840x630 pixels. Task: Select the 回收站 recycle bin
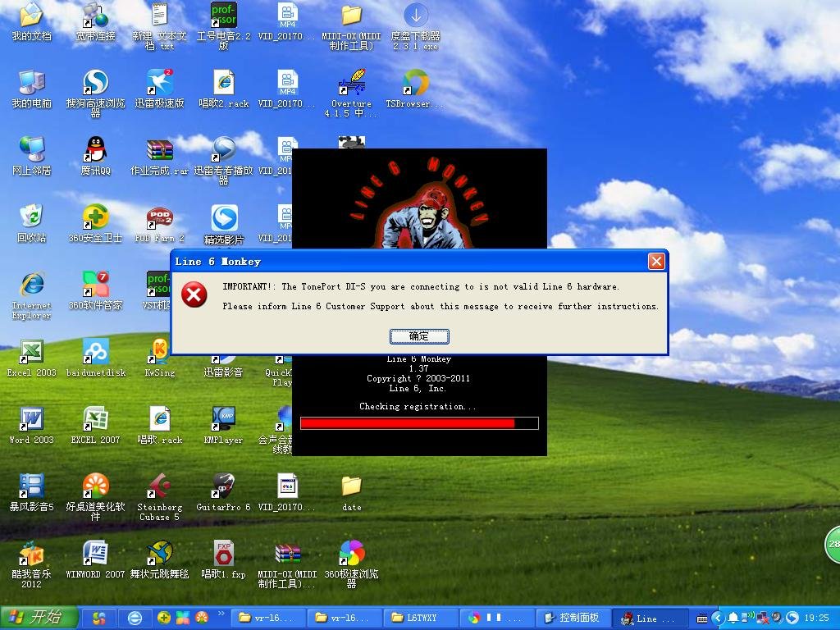coord(31,220)
